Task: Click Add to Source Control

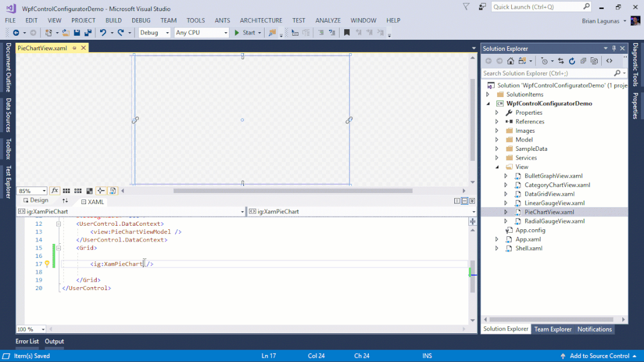Action: [x=595, y=356]
